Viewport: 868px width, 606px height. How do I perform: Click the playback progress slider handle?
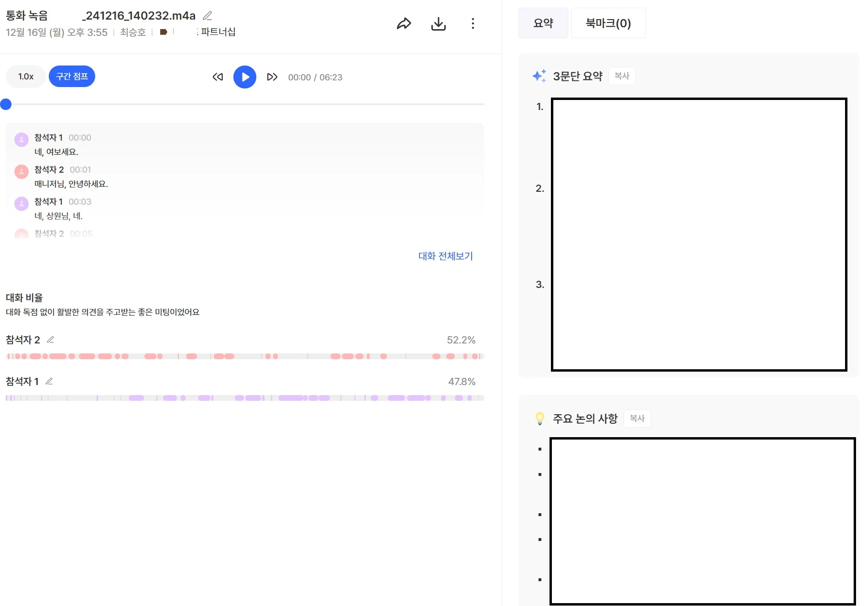click(6, 104)
